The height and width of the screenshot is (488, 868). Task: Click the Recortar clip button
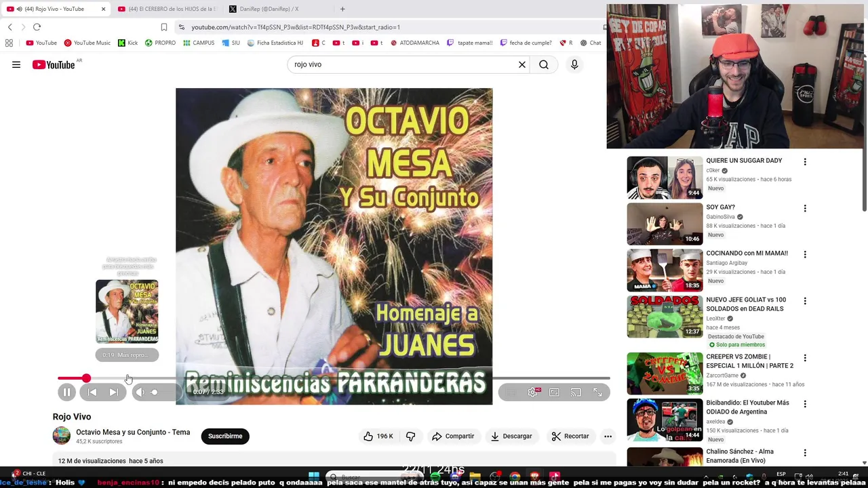[x=570, y=436]
